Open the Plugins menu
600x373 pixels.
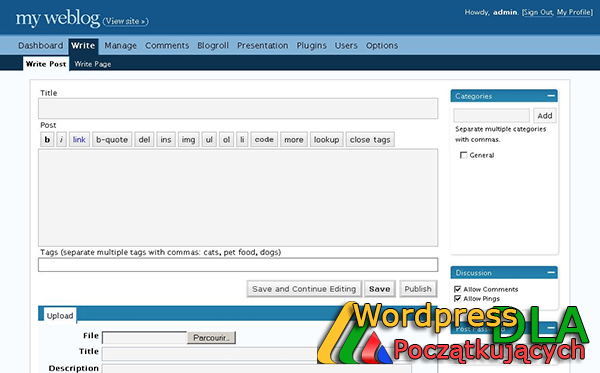[x=311, y=46]
